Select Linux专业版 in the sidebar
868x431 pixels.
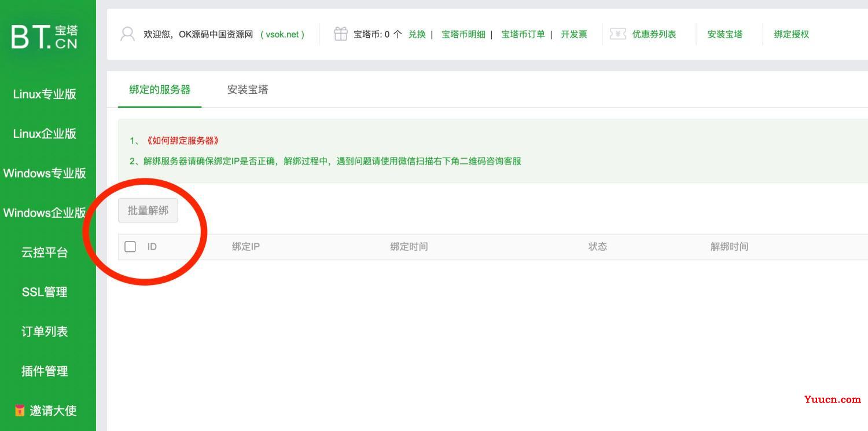[45, 94]
